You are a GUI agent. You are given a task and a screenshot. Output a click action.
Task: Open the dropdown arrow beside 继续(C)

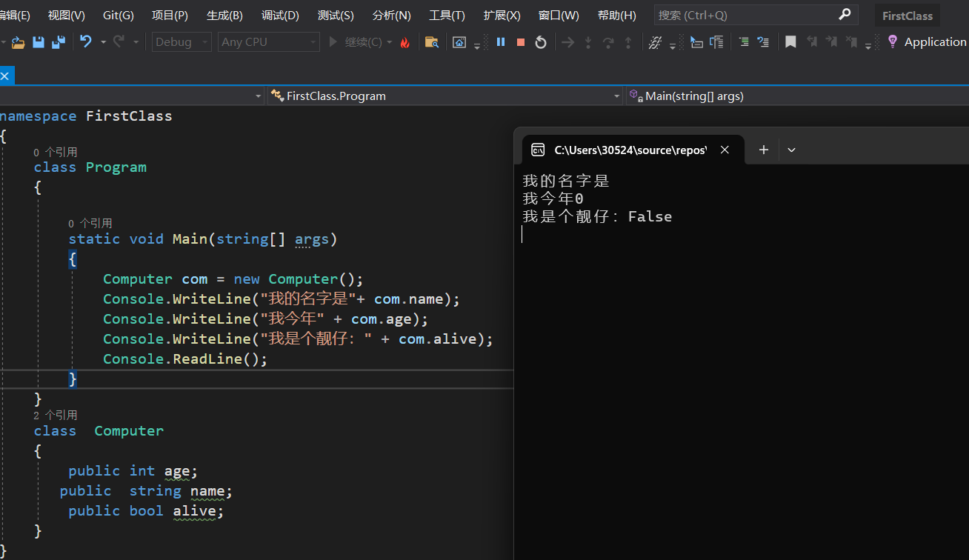click(x=390, y=42)
